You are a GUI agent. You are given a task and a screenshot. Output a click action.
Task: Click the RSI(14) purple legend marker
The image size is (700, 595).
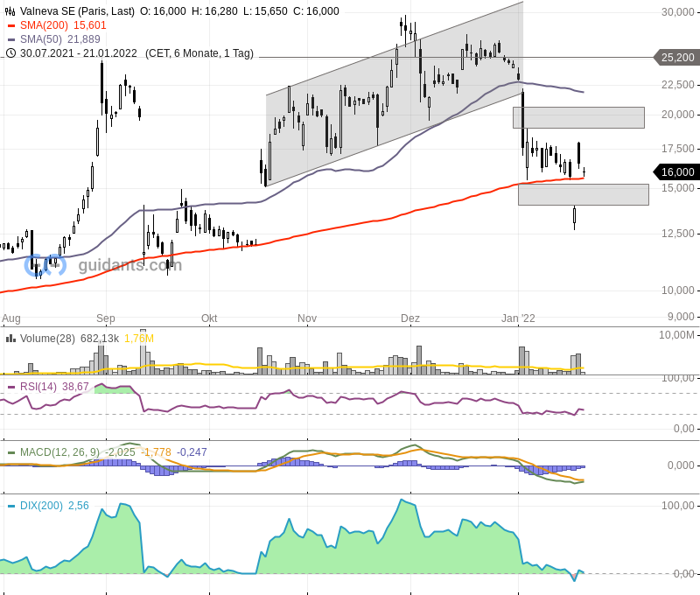click(11, 387)
